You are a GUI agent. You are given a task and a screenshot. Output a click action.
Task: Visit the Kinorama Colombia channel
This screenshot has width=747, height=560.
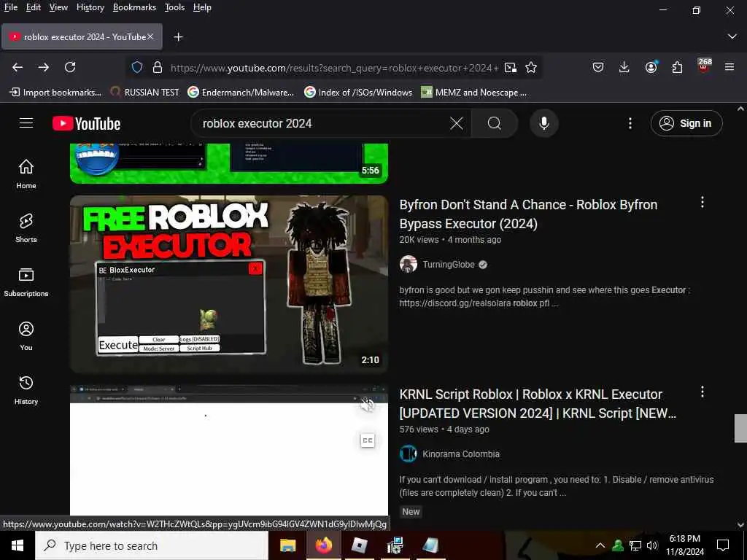pos(461,454)
